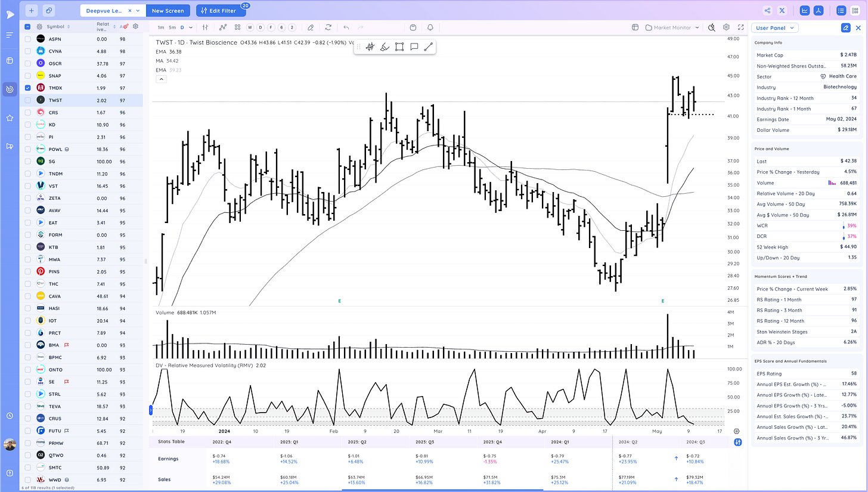Sort by the Relative column header
The image size is (868, 492).
(x=105, y=26)
